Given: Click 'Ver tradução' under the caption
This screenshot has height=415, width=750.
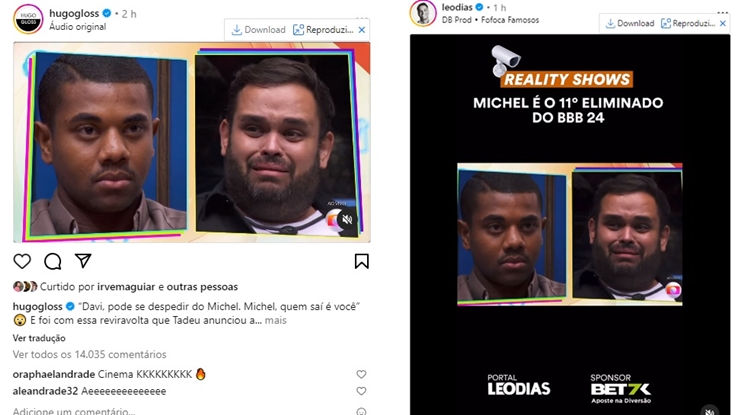Looking at the screenshot, I should coord(39,338).
